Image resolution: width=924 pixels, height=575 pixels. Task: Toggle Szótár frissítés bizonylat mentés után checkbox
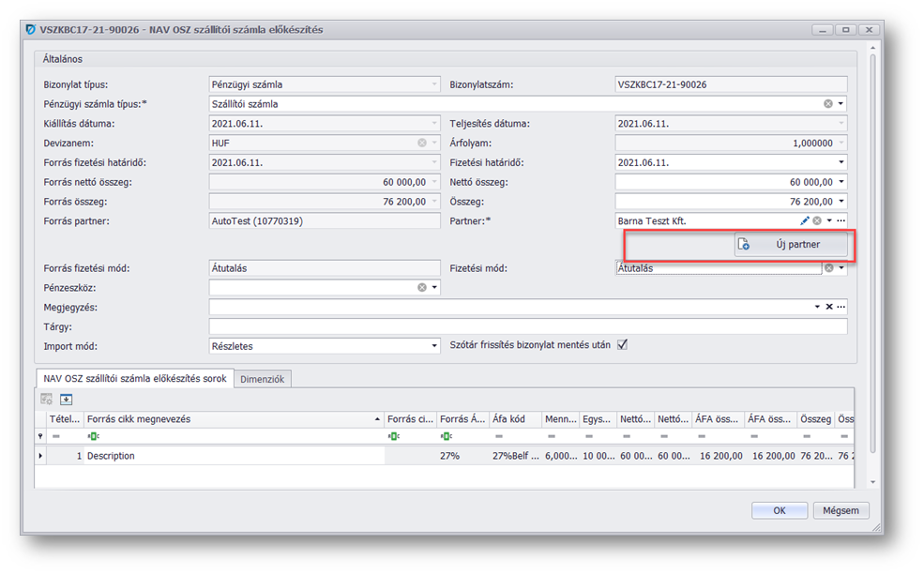pyautogui.click(x=622, y=345)
